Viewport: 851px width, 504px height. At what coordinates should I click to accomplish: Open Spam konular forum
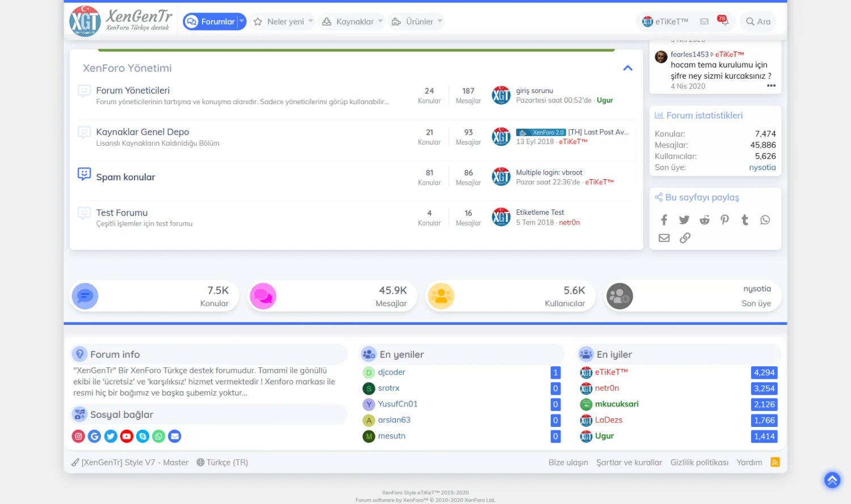(x=125, y=177)
